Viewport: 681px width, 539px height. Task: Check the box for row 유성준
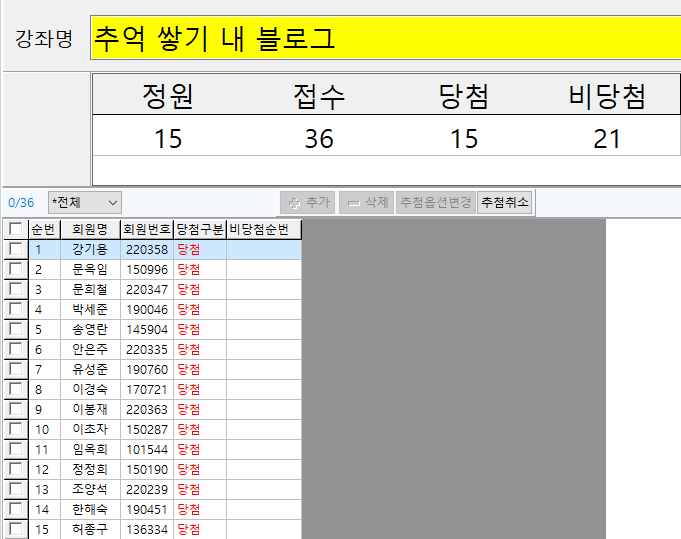pos(16,369)
